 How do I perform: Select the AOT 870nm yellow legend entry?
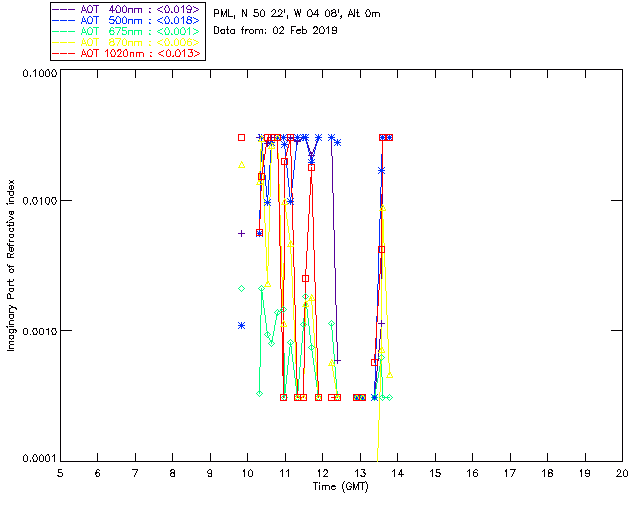tap(126, 42)
